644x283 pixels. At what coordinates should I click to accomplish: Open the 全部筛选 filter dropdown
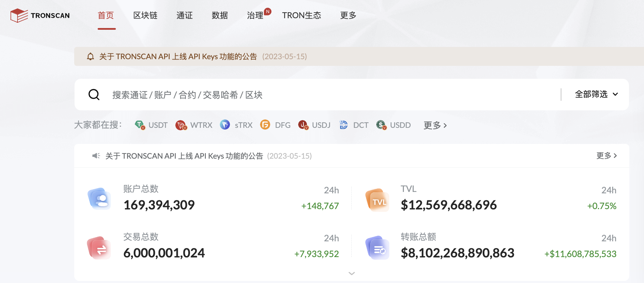point(596,94)
